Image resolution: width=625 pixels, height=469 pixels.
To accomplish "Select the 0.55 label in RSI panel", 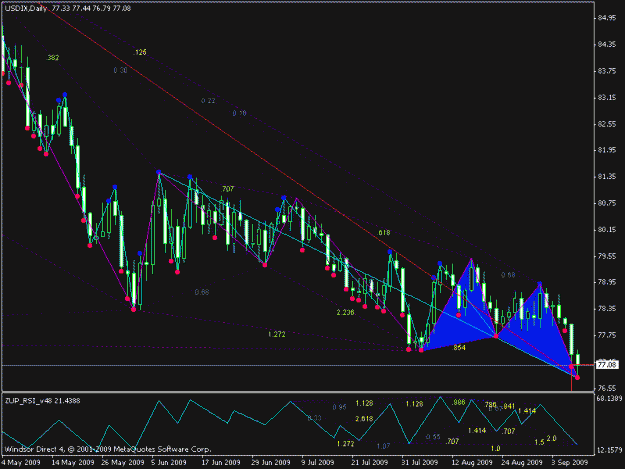I will (433, 437).
